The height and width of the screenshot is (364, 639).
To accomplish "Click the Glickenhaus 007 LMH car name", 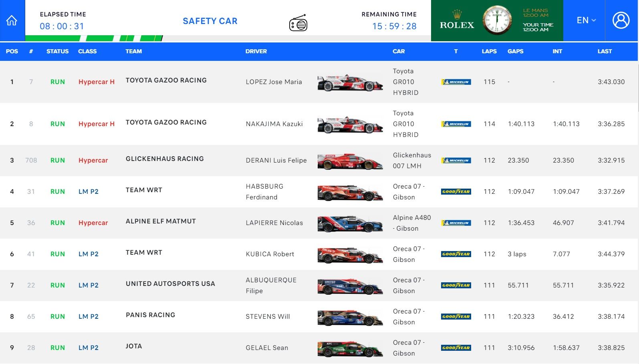I will (x=412, y=161).
